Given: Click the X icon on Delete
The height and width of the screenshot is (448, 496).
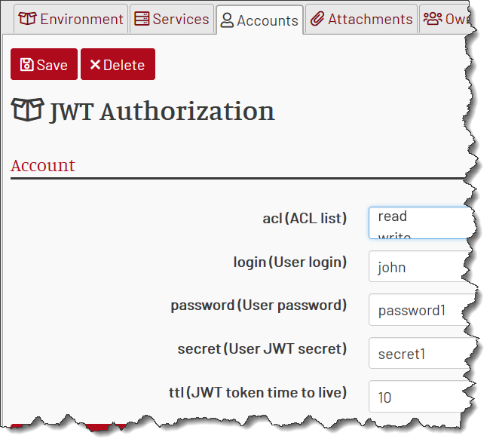Looking at the screenshot, I should pos(95,65).
